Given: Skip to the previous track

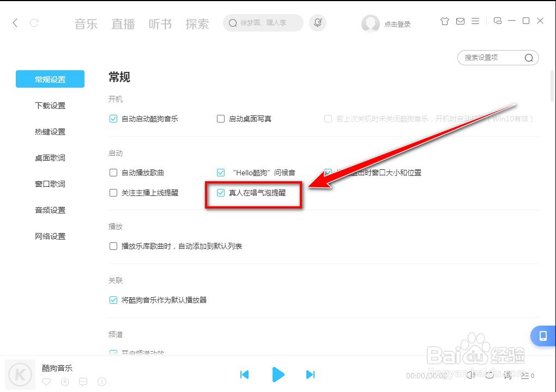Looking at the screenshot, I should click(244, 374).
